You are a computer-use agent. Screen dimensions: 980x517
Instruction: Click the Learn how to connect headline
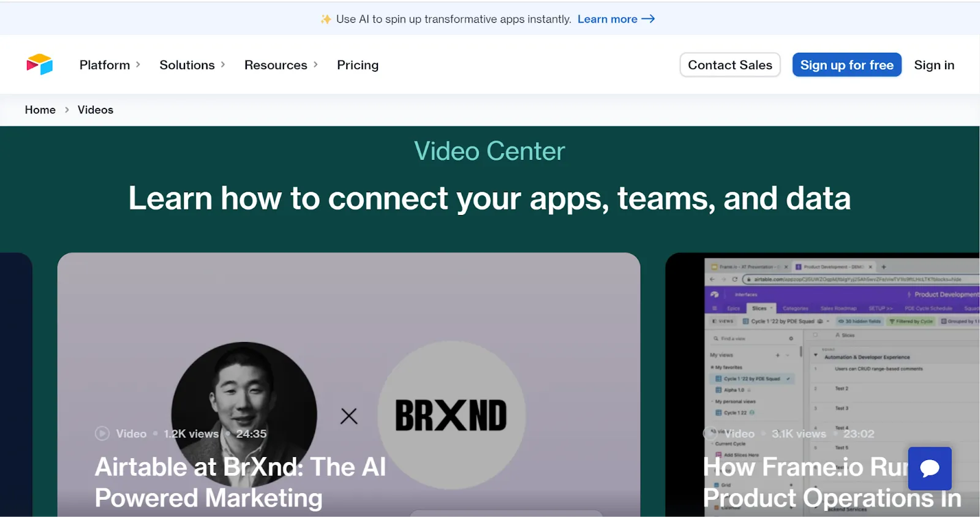[489, 198]
